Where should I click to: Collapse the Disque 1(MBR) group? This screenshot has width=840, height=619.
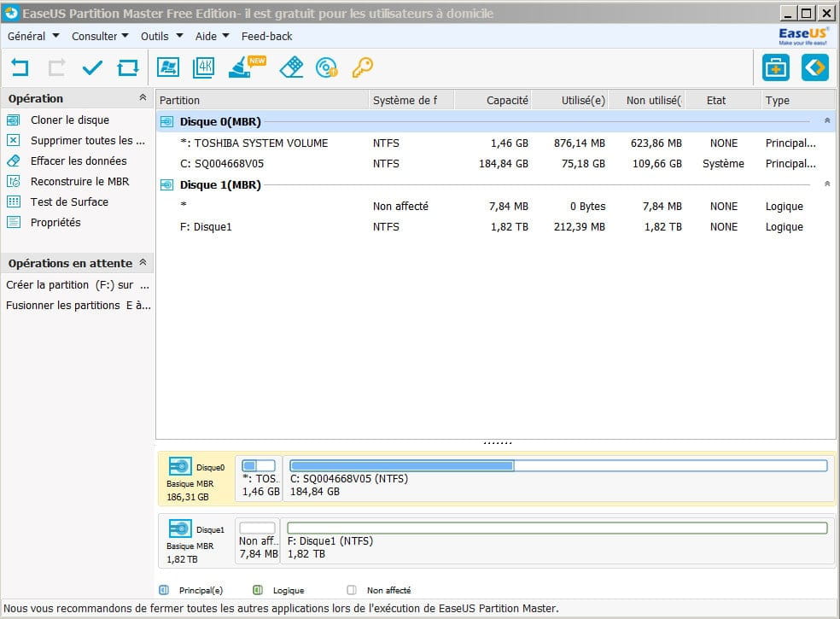coord(827,184)
